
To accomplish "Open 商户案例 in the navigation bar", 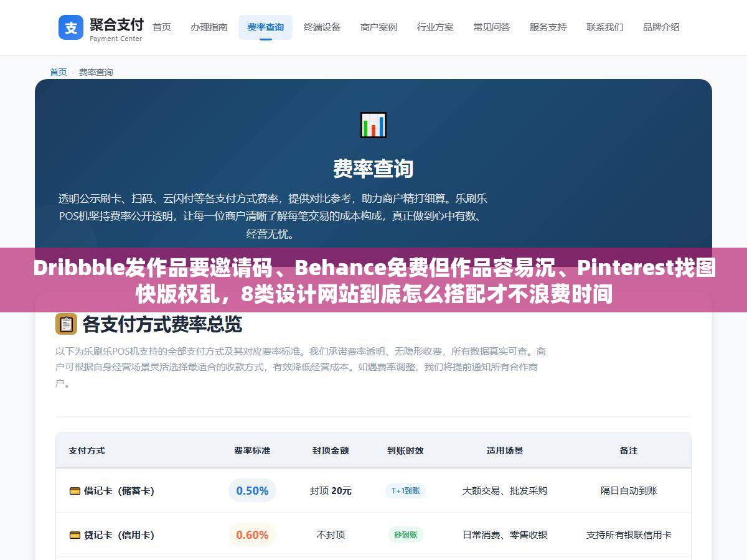I will tap(379, 27).
